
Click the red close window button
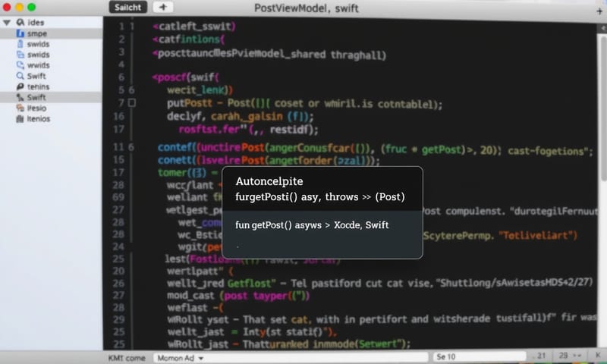[x=7, y=8]
